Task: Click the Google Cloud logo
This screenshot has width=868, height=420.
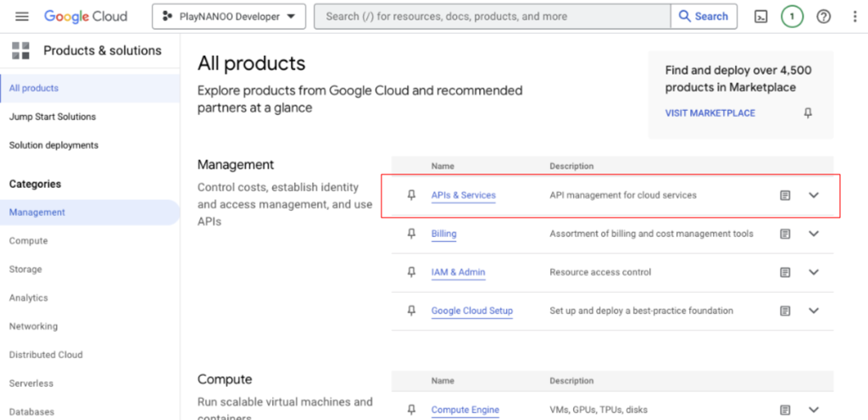Action: 86,17
